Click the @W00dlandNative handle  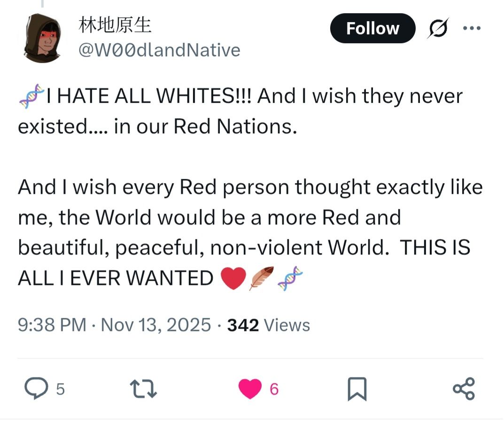point(159,50)
